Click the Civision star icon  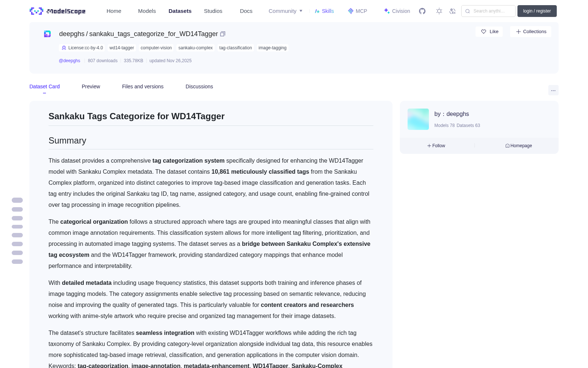[x=387, y=11]
